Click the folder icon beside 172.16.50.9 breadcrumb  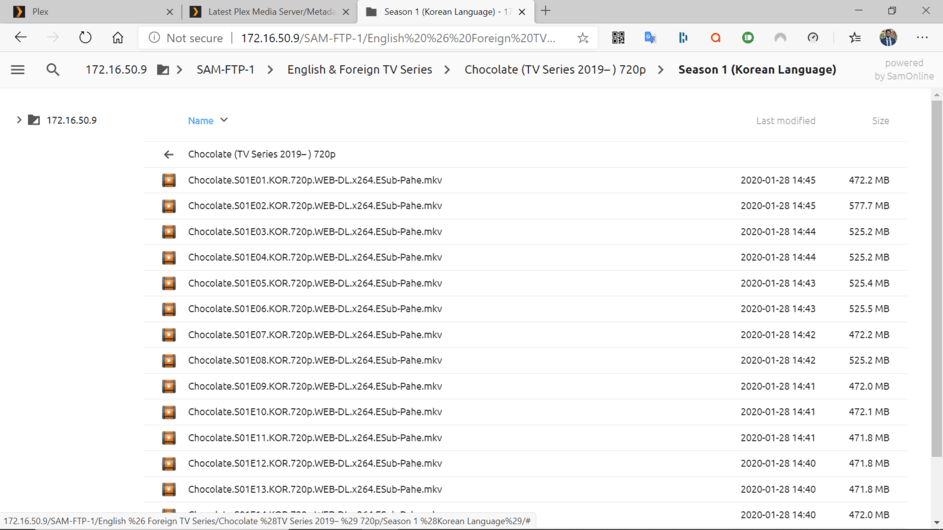pos(163,70)
